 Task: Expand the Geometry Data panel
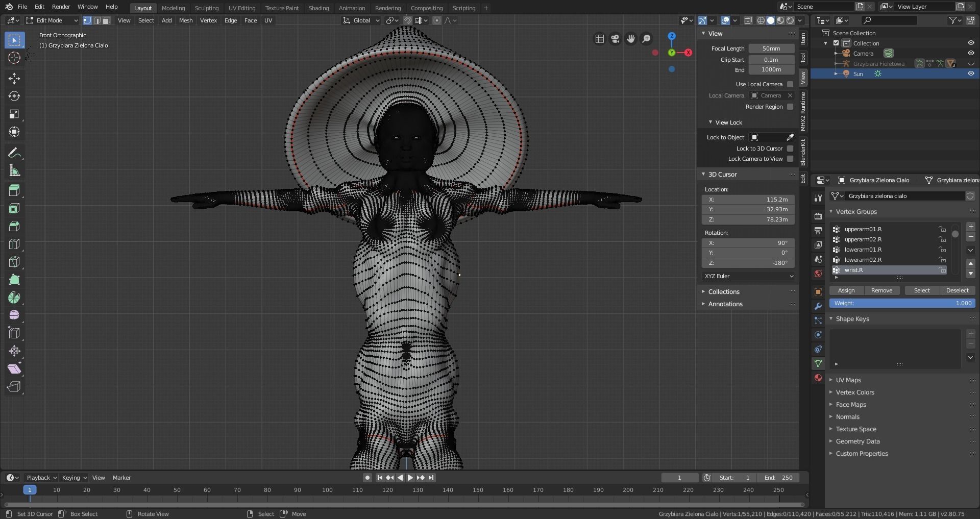pos(857,441)
